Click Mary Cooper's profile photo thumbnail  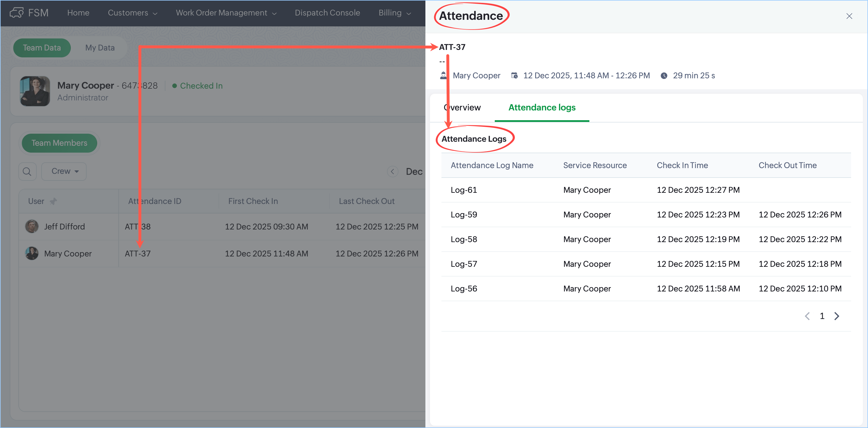35,91
